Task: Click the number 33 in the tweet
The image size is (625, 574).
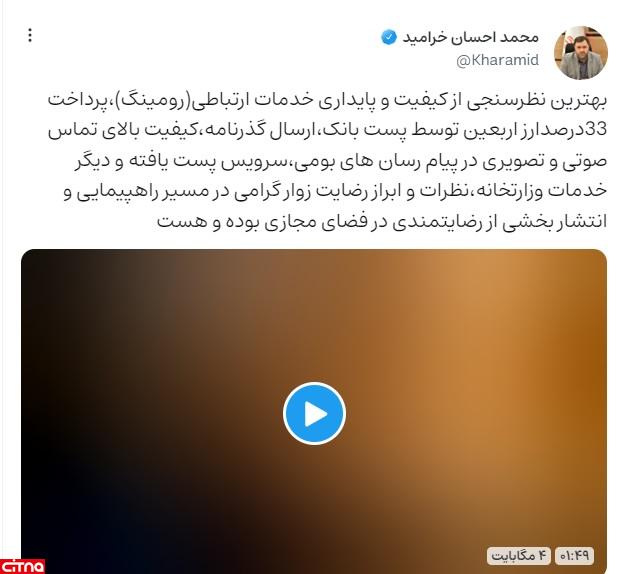Action: click(596, 130)
